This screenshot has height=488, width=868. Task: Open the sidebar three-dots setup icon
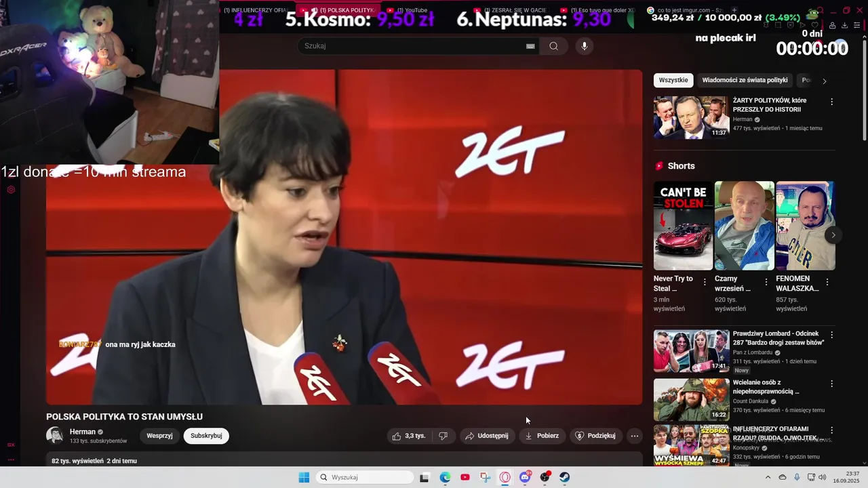click(x=11, y=460)
